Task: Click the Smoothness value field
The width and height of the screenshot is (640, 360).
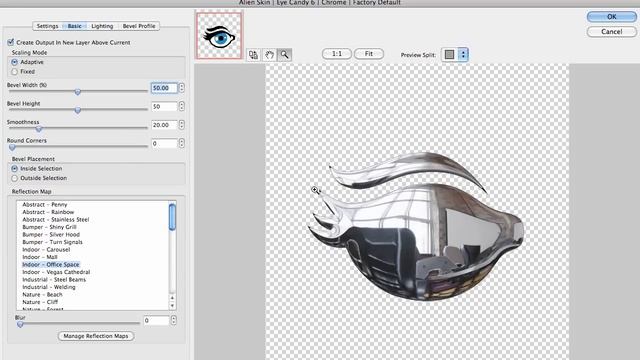Action: (x=164, y=125)
